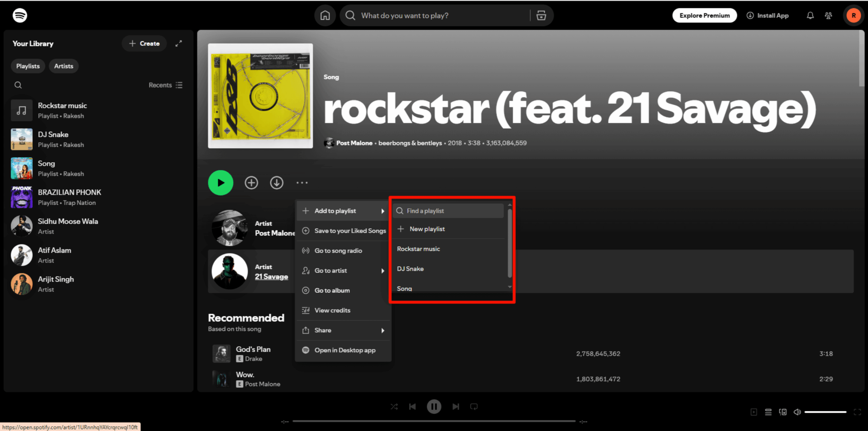Viewport: 868px width, 431px height.
Task: Select New playlist in submenu
Action: (448, 229)
